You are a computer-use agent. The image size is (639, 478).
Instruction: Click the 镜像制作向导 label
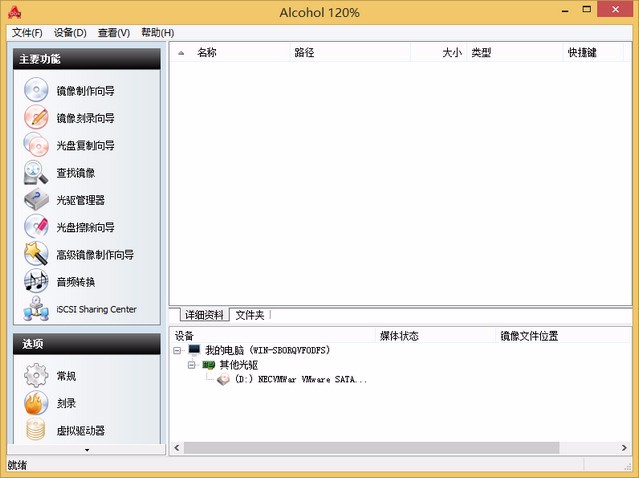tap(85, 90)
